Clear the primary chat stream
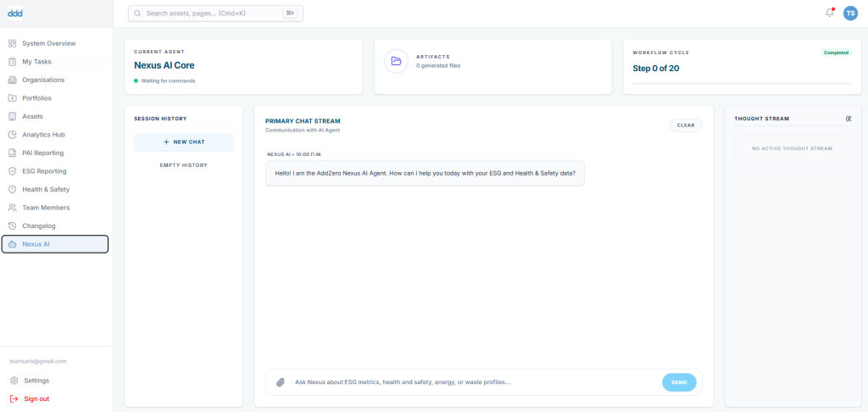Screen dimensions: 868x412 (686, 125)
